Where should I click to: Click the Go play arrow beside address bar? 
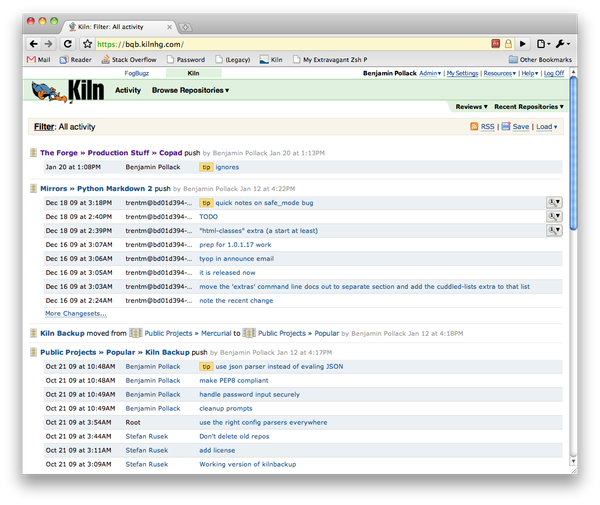pos(523,44)
